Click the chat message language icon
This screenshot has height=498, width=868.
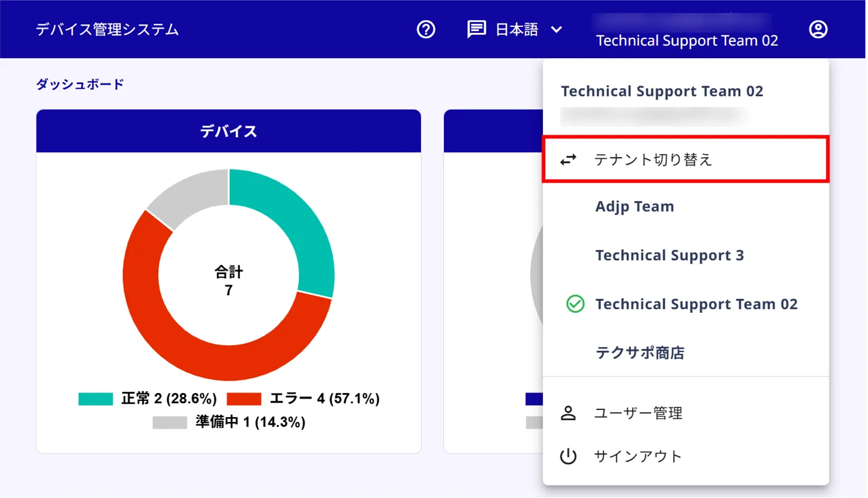(476, 29)
